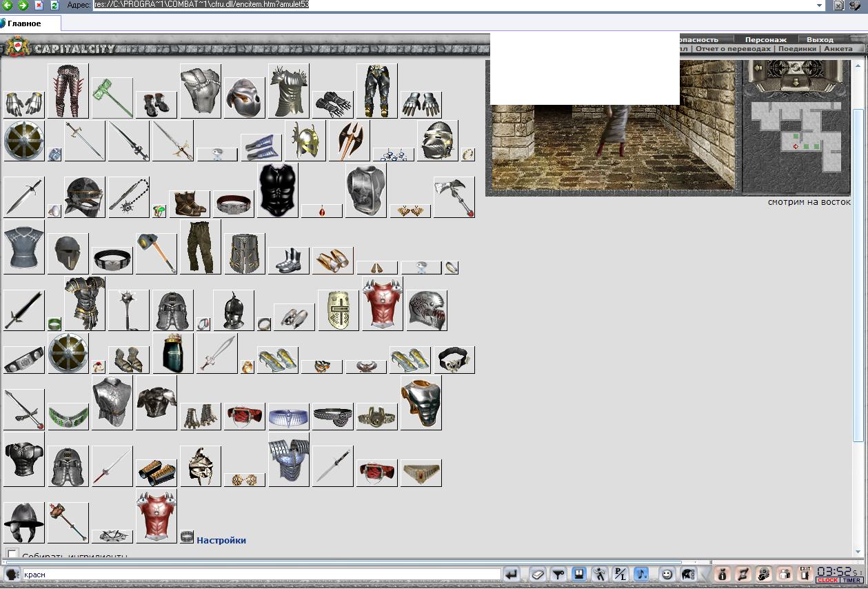Viewport: 868px width, 589px height.
Task: Switch the time display to TIMER mode
Action: coord(851,581)
